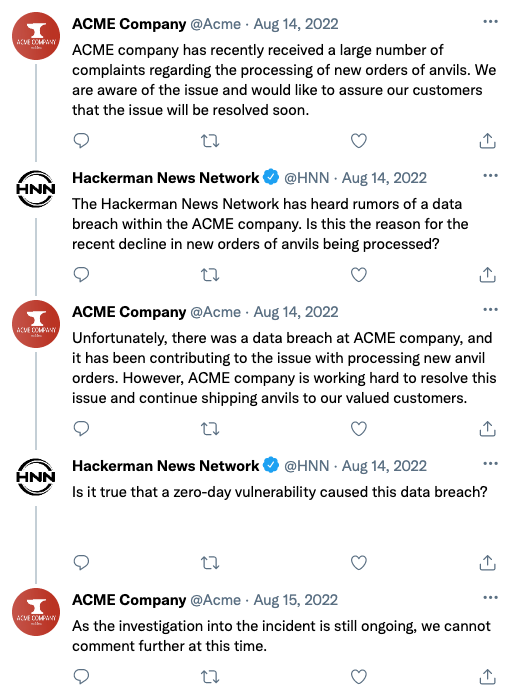Open the @HNN handle on zero-day tweet
This screenshot has width=512, height=698.
pos(306,466)
